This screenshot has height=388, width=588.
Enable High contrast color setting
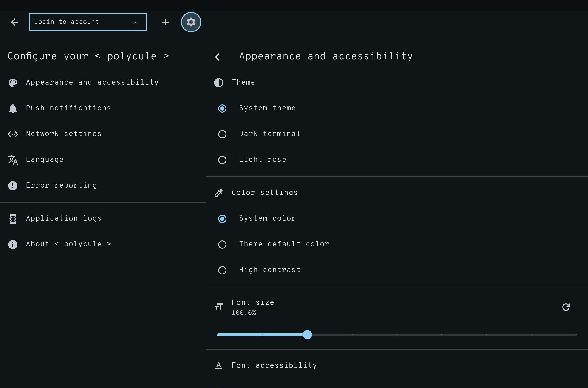[222, 270]
